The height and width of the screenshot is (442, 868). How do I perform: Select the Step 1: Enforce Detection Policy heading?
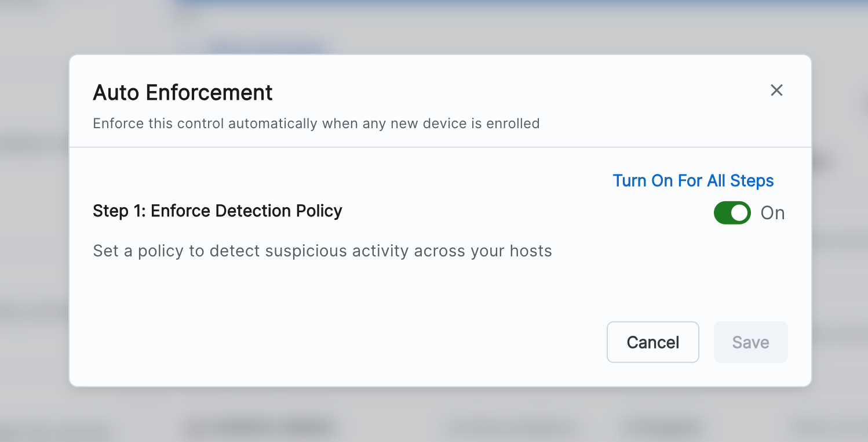coord(217,211)
